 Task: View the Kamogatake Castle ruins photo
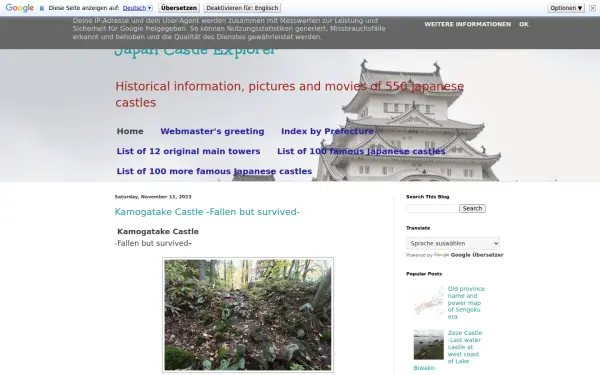pyautogui.click(x=248, y=315)
